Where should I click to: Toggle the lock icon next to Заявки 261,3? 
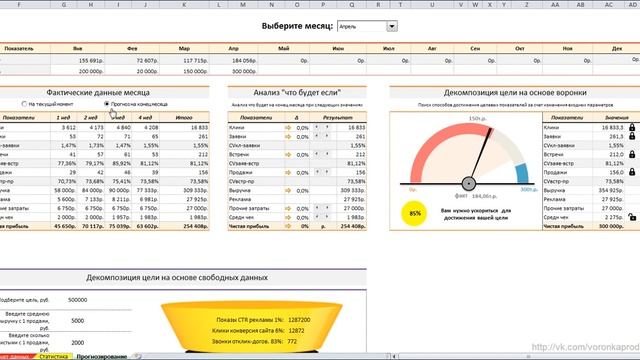coord(632,136)
